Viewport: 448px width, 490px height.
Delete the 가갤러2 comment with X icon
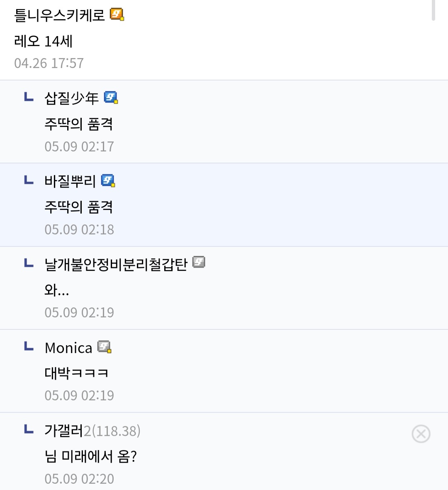(x=421, y=434)
